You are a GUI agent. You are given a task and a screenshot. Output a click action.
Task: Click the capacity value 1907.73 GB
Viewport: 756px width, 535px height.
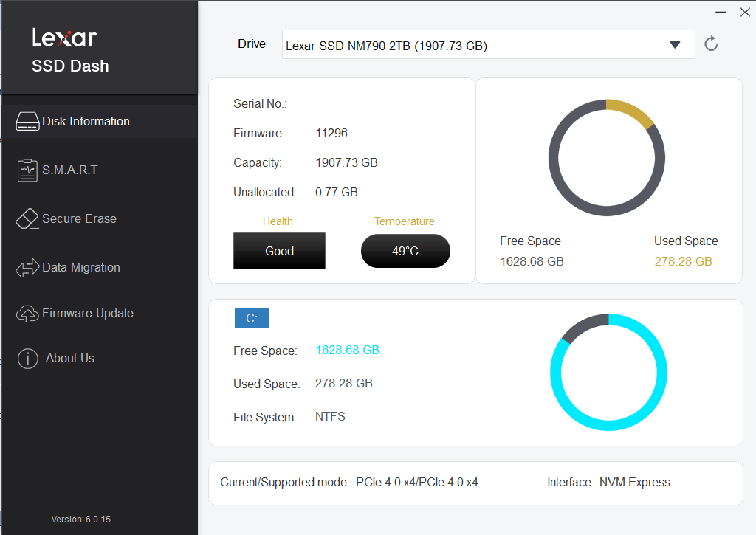point(346,162)
